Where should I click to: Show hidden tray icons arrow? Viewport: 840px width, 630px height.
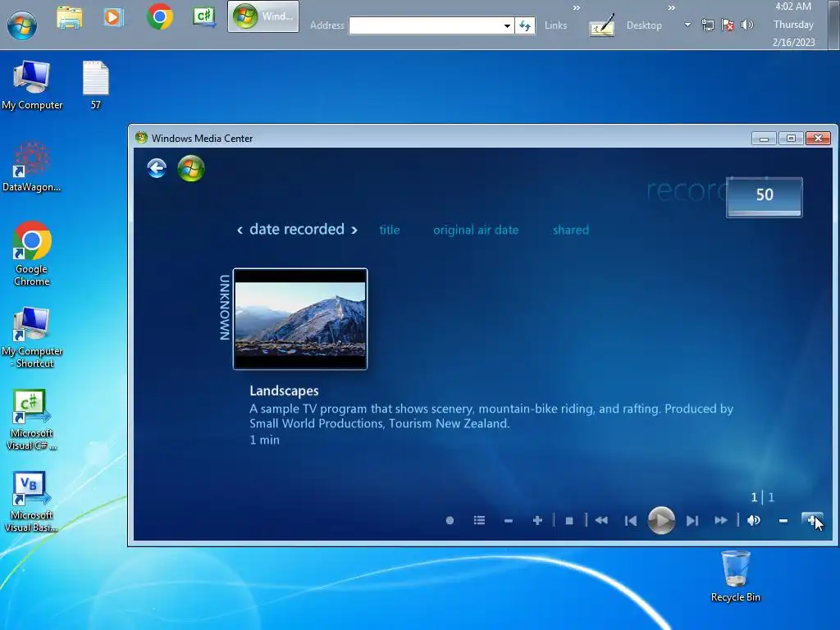[687, 25]
